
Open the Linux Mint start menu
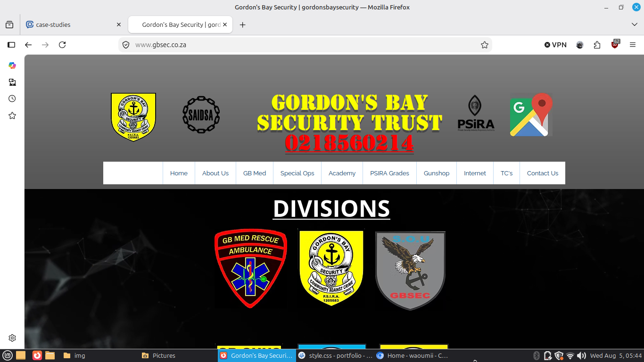click(8, 355)
